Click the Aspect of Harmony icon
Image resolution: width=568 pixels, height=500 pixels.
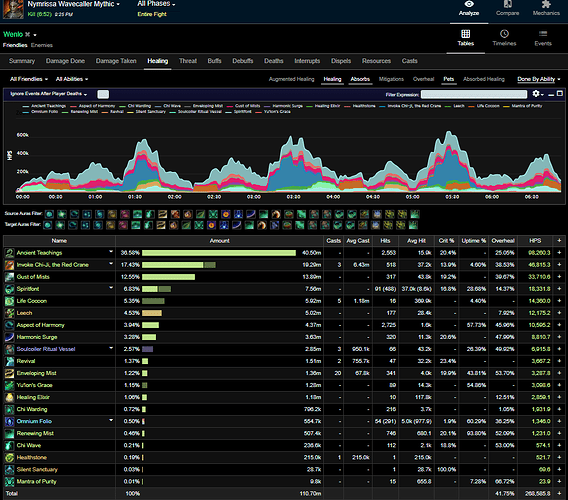pyautogui.click(x=9, y=325)
